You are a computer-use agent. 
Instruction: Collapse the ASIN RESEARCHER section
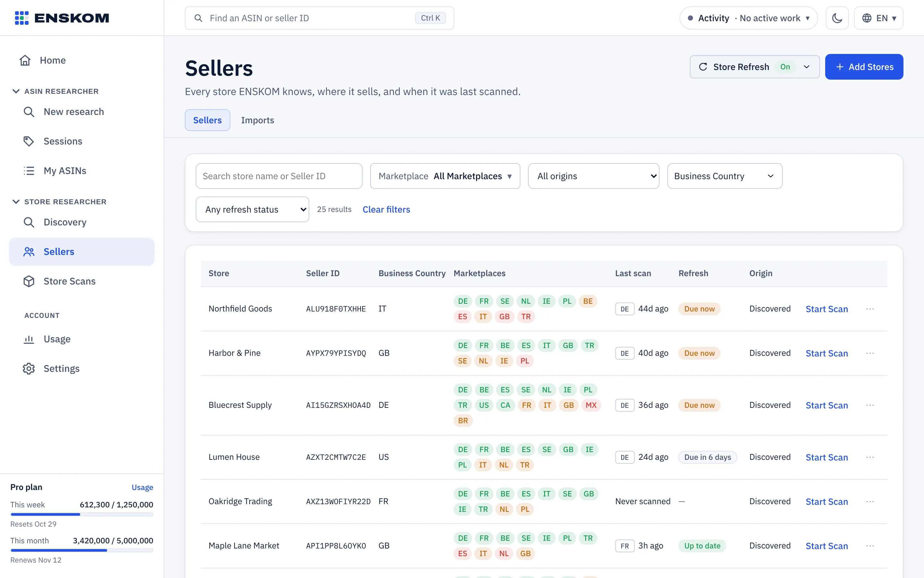[x=56, y=92]
